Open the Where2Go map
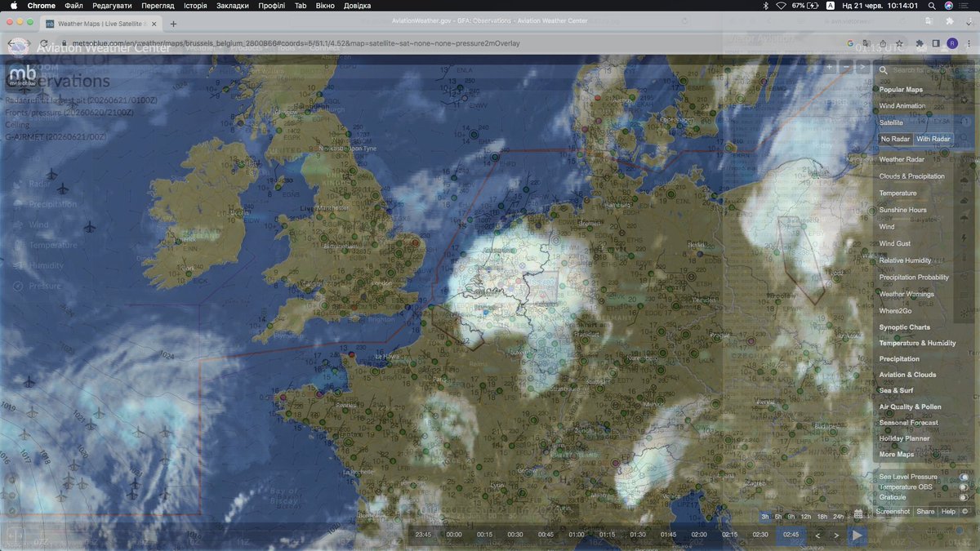 (x=895, y=311)
